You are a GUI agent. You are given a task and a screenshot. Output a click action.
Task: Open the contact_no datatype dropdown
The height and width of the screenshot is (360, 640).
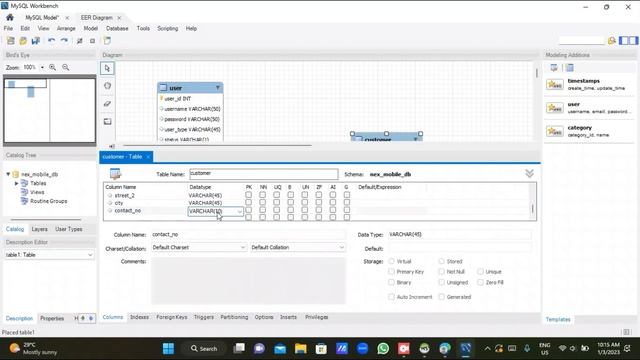tap(239, 211)
